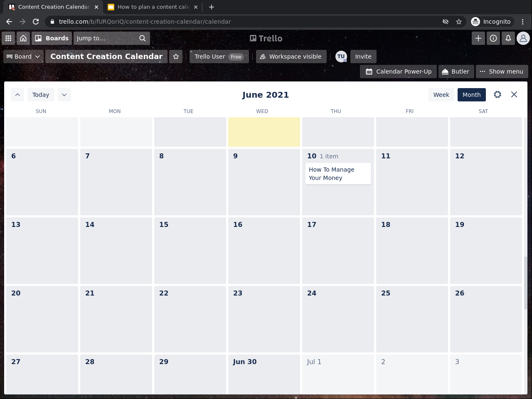Jump to Today in the calendar
532x399 pixels.
[x=41, y=95]
